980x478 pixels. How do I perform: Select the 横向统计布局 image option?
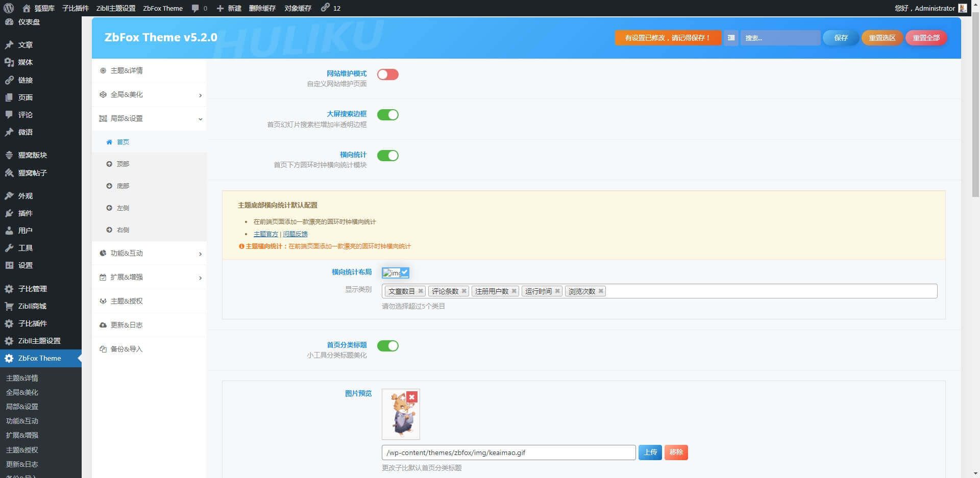395,273
